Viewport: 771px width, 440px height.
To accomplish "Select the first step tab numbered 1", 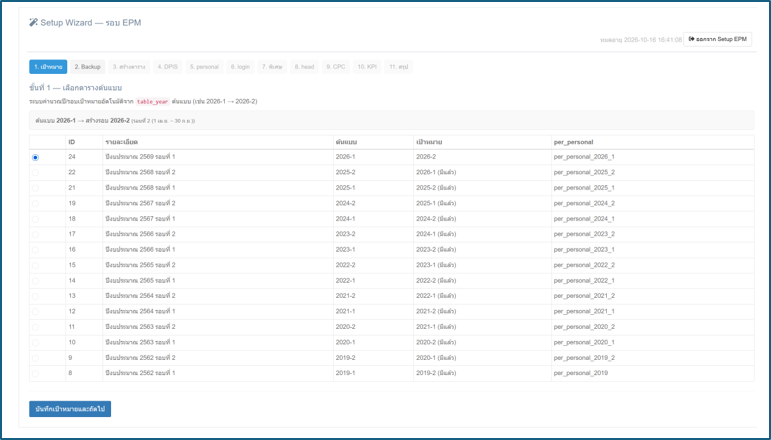I will 48,67.
